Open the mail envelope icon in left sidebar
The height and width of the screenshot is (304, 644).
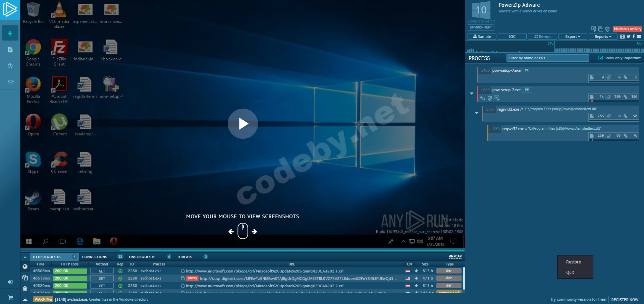coord(10,82)
